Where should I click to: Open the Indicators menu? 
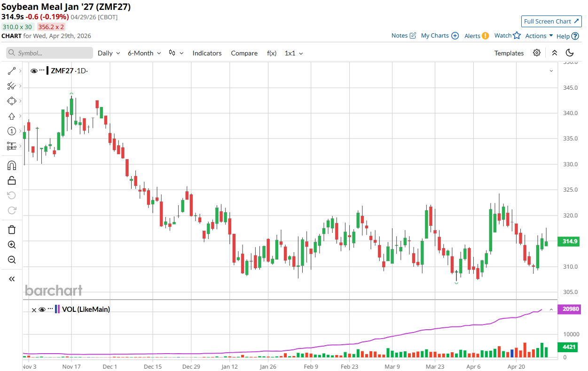[x=207, y=53]
